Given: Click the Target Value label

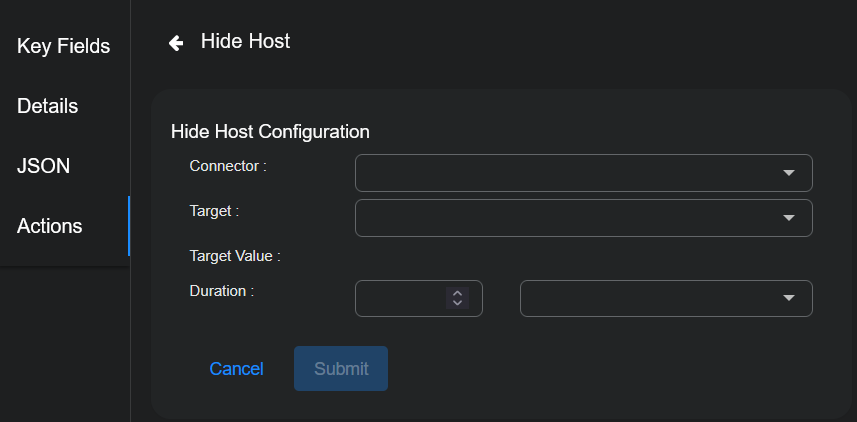Looking at the screenshot, I should point(235,255).
